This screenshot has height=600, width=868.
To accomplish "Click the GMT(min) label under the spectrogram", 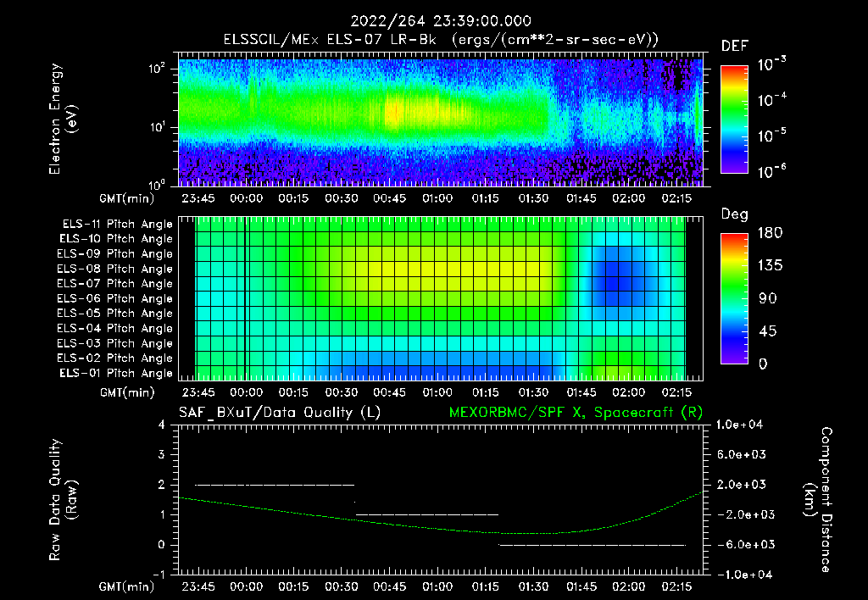I will tap(127, 198).
